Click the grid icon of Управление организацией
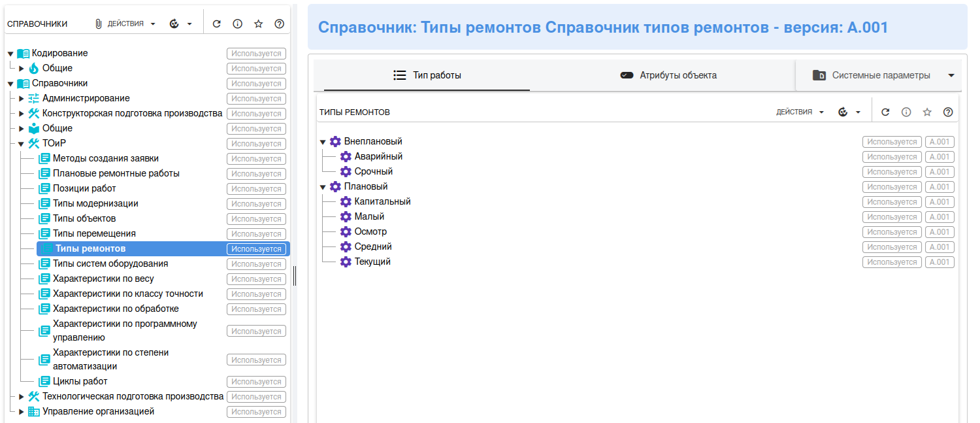The image size is (980, 423). (34, 412)
